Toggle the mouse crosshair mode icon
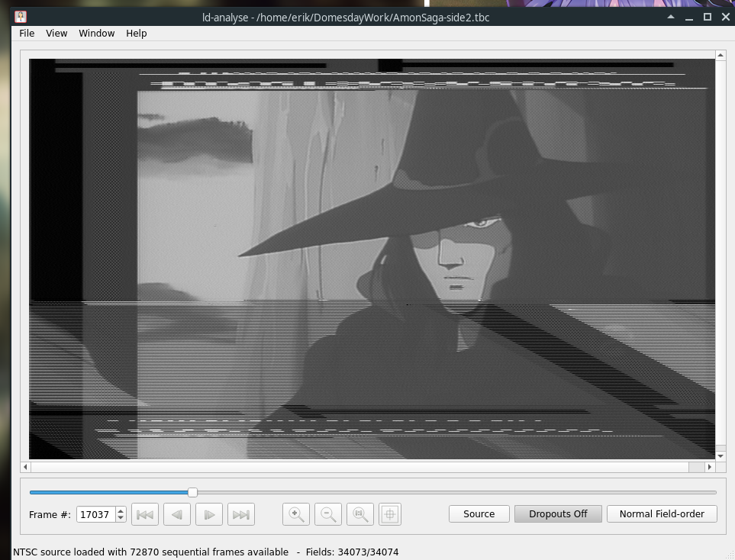 (389, 514)
